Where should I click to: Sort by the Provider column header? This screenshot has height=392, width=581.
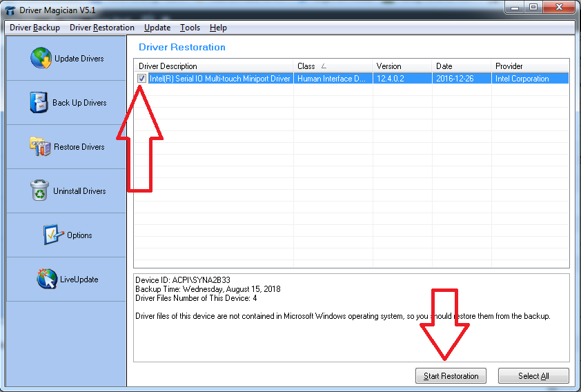(x=530, y=66)
